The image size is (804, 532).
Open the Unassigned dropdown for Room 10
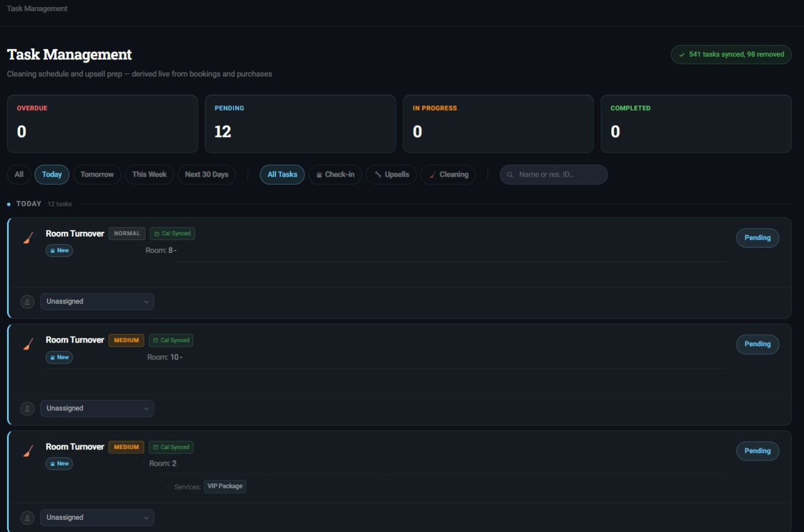pos(97,408)
